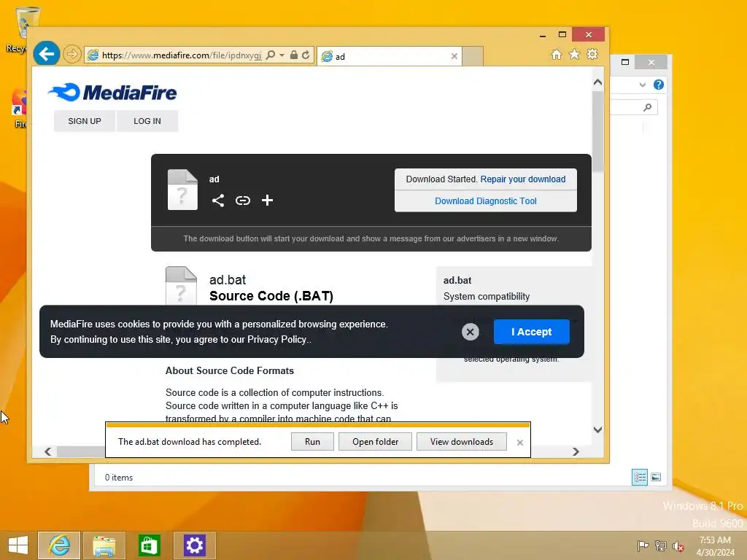The image size is (747, 560).
Task: Click the 'ad' file thumbnail icon in dark panel
Action: (x=182, y=190)
